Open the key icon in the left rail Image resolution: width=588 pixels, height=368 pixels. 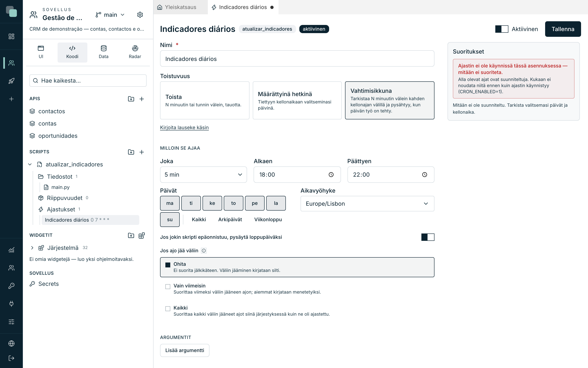click(x=11, y=285)
